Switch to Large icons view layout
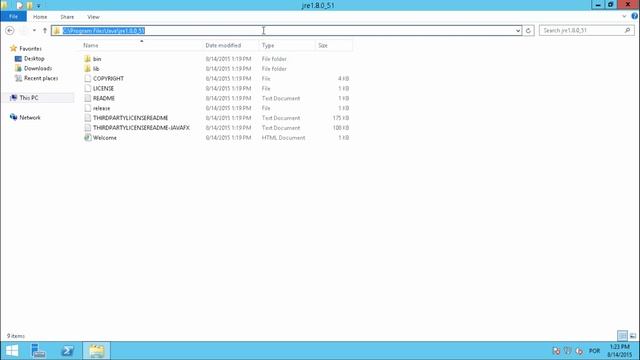 click(633, 336)
